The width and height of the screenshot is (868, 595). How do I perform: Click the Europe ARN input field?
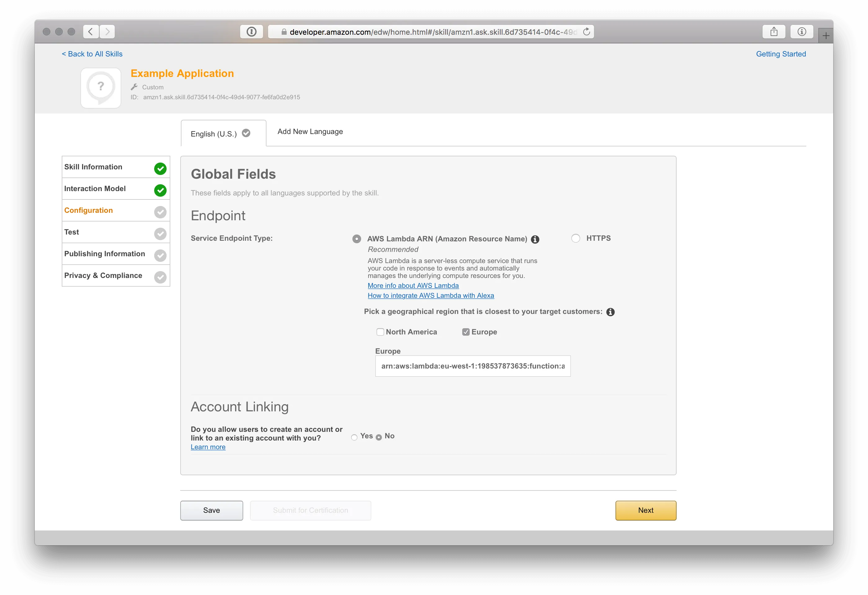472,366
